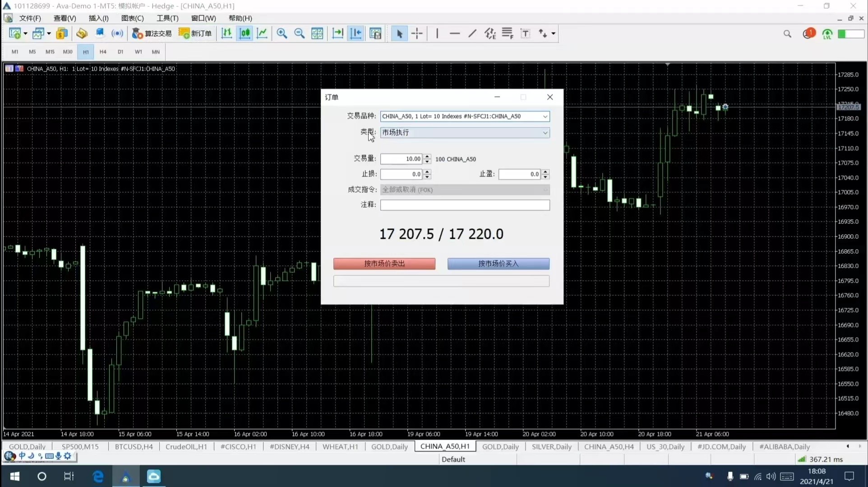The width and height of the screenshot is (868, 487).
Task: Switch chart to bar chart view
Action: pos(226,33)
